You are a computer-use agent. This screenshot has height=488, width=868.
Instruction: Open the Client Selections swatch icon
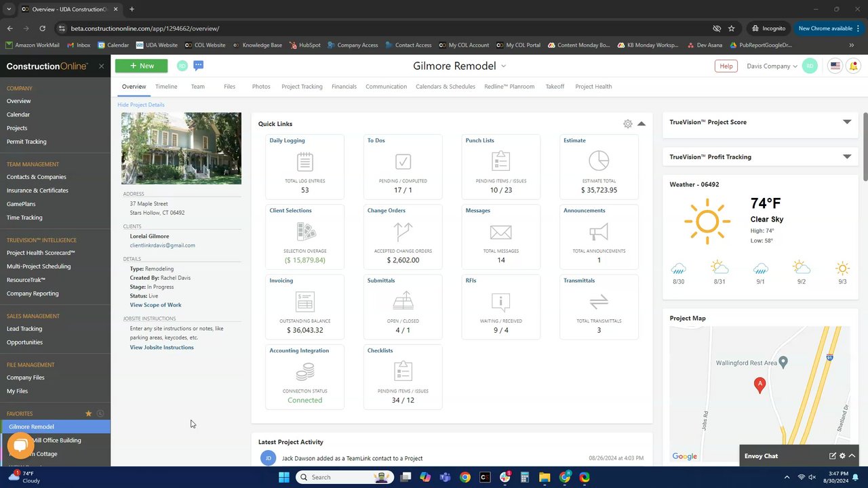306,232
